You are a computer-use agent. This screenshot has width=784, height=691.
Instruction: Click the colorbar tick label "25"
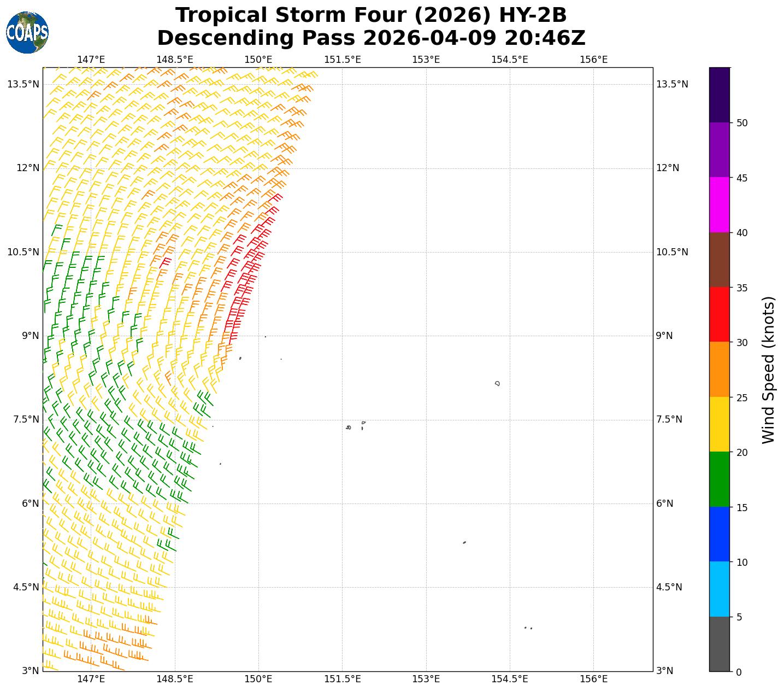[x=742, y=397]
